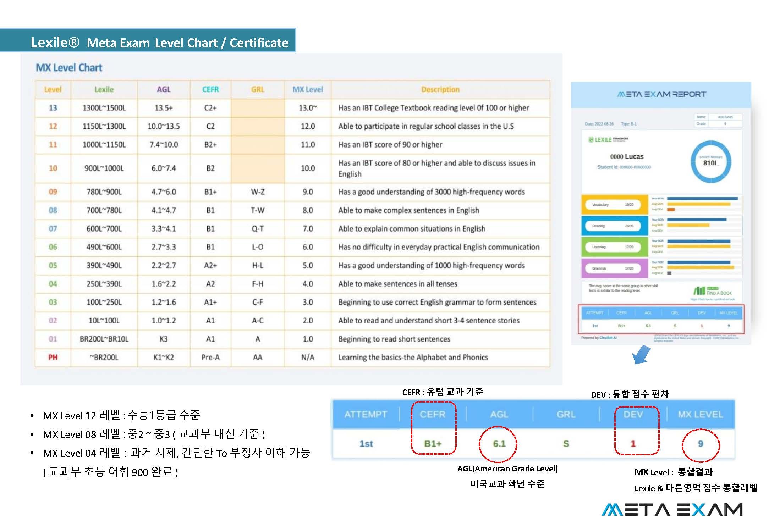Click the 'CEFR : 유럽 교과 기준' annotation
Screen dimensions: 769x532
[443, 392]
